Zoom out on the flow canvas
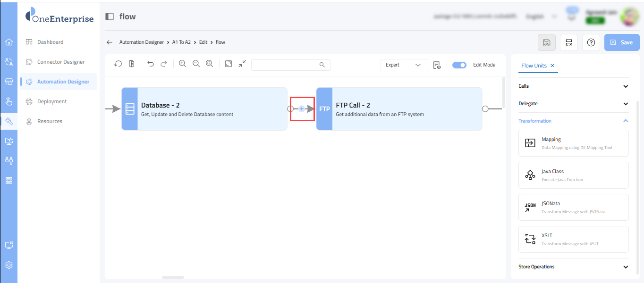Screen dimensions: 644x283 coord(196,64)
